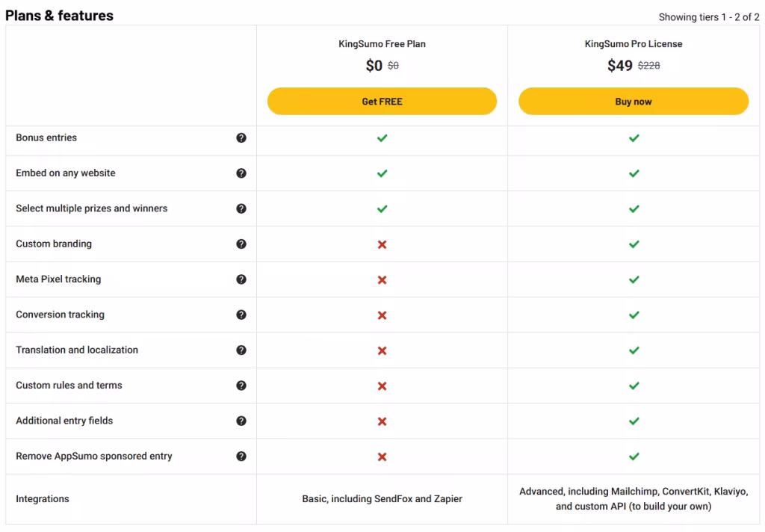Screen dimensions: 765x532
Task: Click the help icon for Remove AppSumo sponsored entry
Action: (241, 456)
